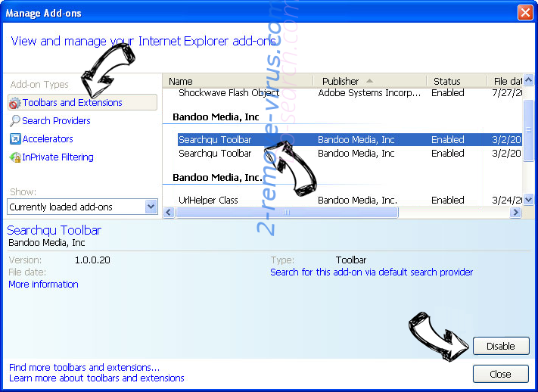Open Toolbars and Extensions add-on type
The image size is (538, 392).
(x=82, y=102)
